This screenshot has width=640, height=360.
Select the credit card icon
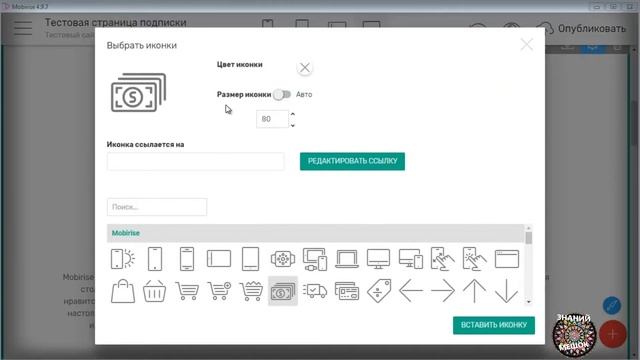tap(347, 291)
